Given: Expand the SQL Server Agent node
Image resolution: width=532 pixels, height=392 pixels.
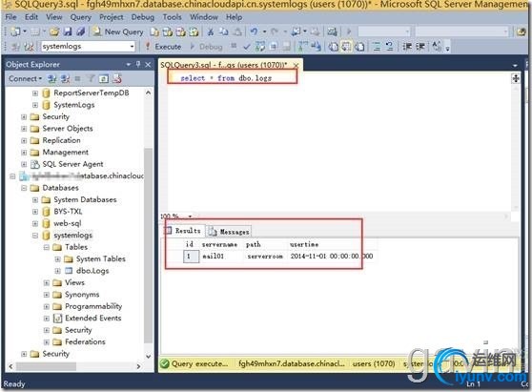Looking at the screenshot, I should pos(24,164).
